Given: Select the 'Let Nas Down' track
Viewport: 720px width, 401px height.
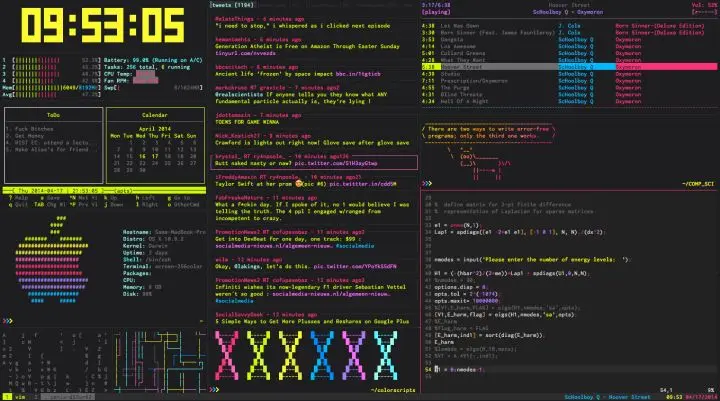Looking at the screenshot, I should click(x=460, y=26).
